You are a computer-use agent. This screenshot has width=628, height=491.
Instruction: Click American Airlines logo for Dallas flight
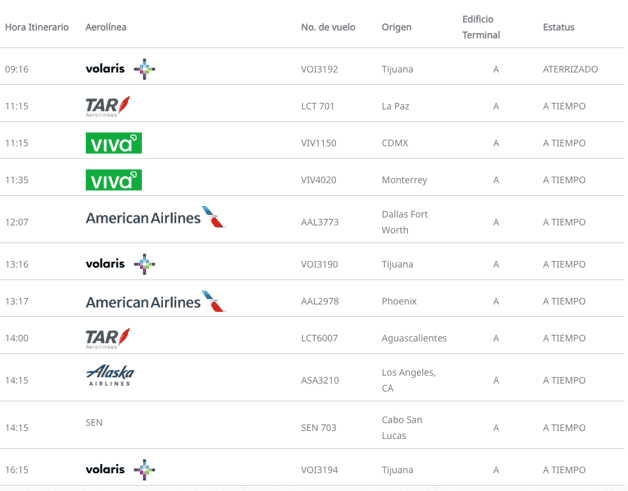pyautogui.click(x=155, y=218)
